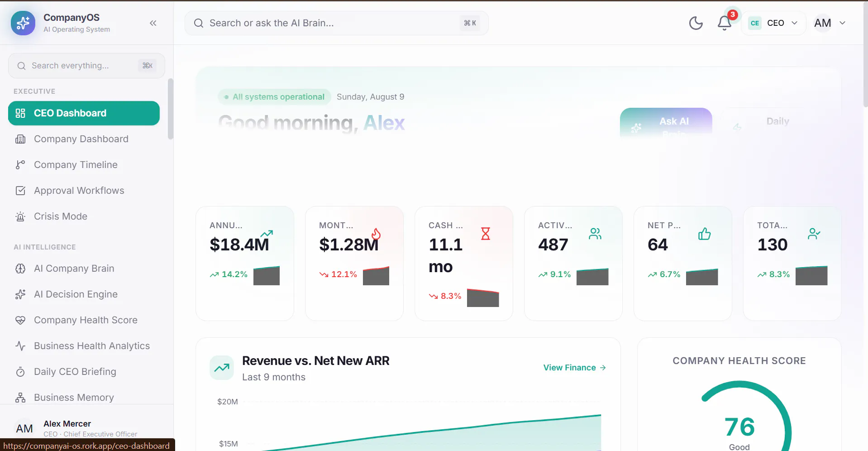Open notifications bell with 3 alerts
The image size is (868, 451).
(725, 23)
